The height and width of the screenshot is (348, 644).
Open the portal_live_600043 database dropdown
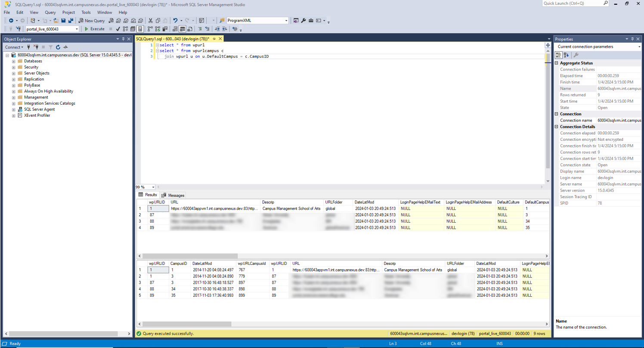tap(77, 29)
